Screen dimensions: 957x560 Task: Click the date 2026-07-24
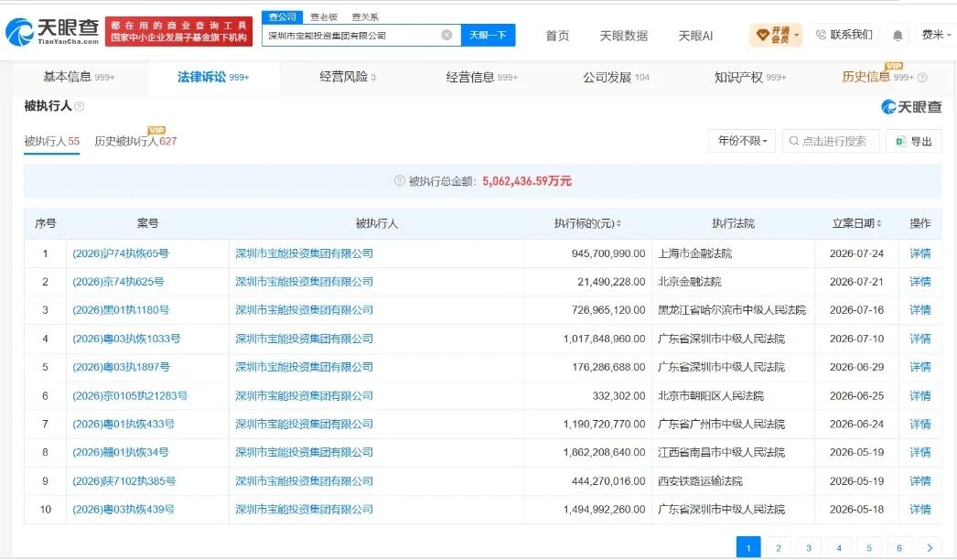point(856,253)
